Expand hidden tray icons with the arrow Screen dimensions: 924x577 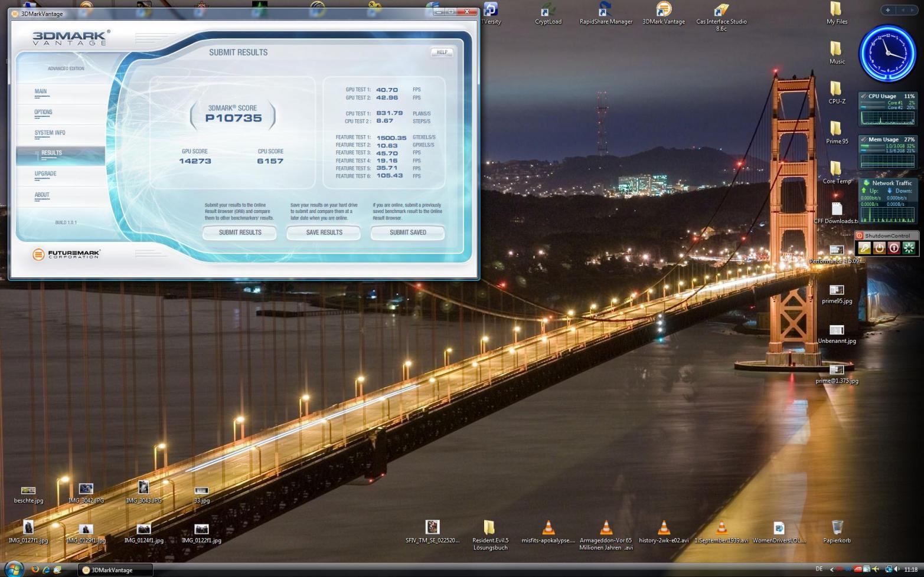point(832,569)
